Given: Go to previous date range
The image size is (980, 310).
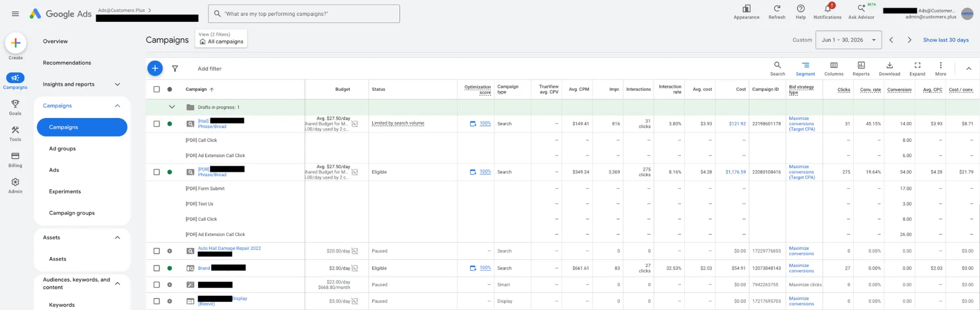Looking at the screenshot, I should (891, 40).
